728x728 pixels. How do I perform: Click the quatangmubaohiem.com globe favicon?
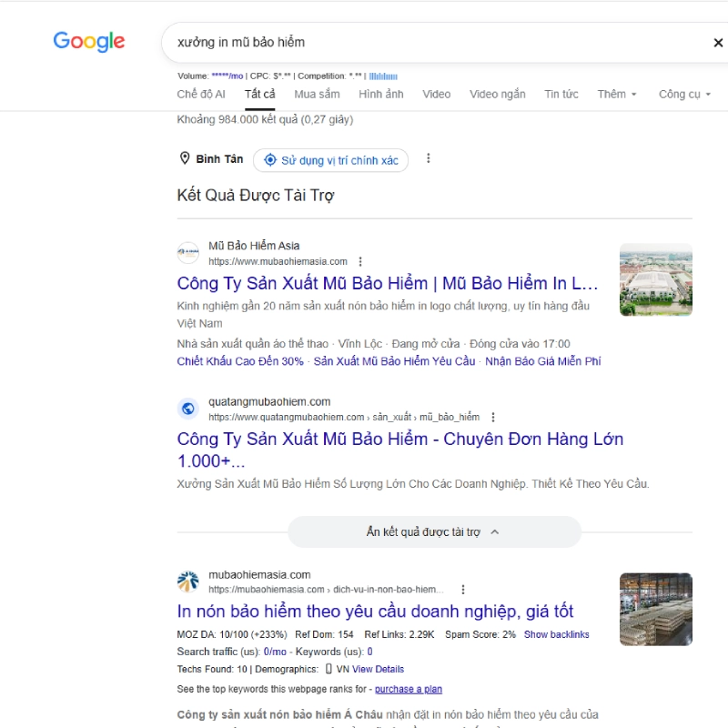point(188,409)
